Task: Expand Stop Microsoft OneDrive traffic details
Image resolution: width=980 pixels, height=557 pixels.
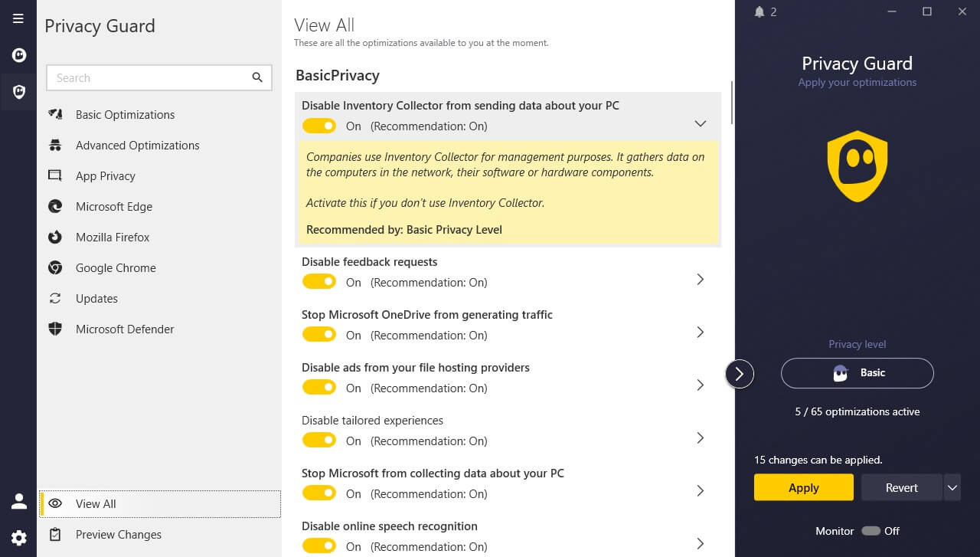Action: pos(700,333)
